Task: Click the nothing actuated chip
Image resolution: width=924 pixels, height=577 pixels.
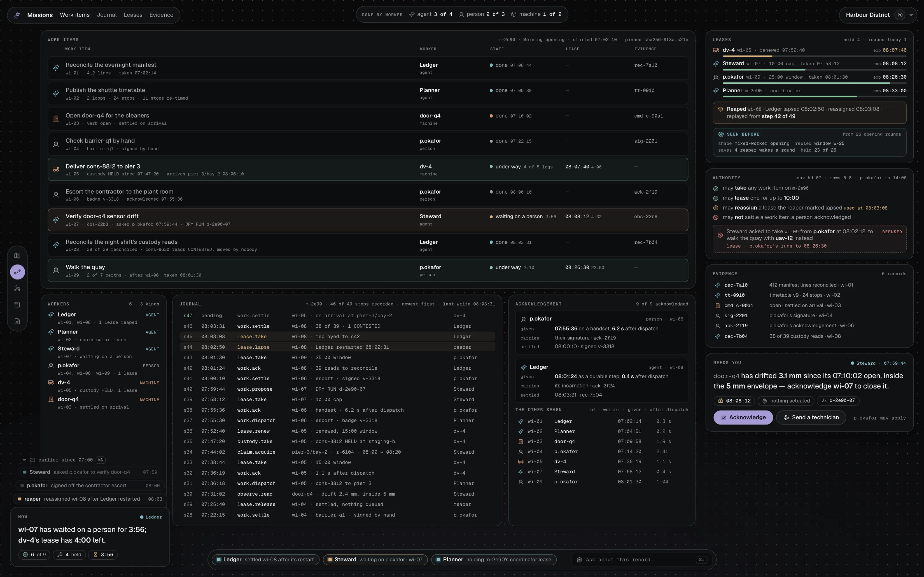Action: (786, 401)
